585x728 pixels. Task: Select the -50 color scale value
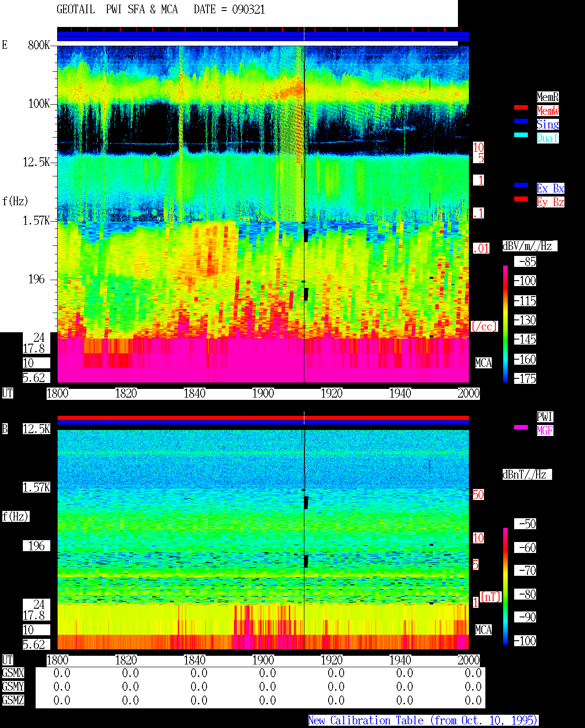click(525, 524)
